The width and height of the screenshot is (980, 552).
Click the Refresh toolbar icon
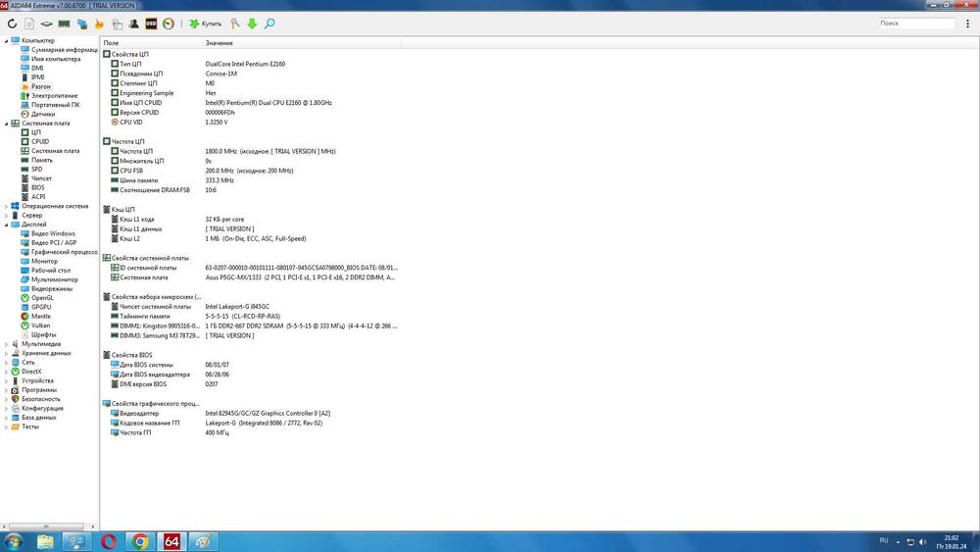(12, 24)
